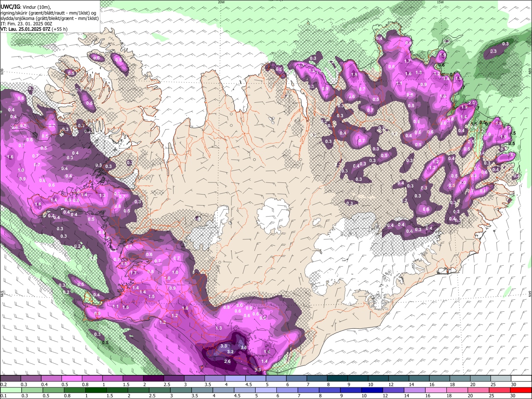Click the 'rigning/skúrir' legend description line
The height and width of the screenshot is (399, 532).
49,13
